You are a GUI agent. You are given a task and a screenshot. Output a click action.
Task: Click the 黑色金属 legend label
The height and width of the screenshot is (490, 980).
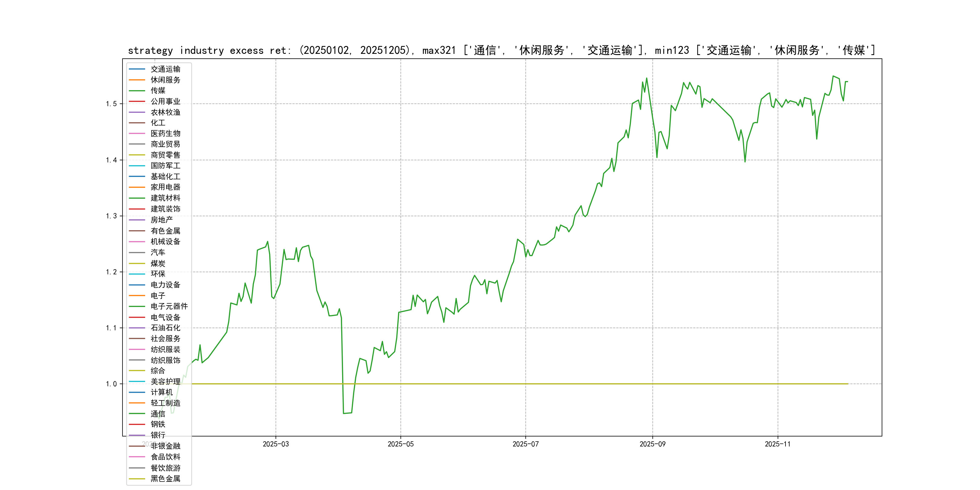165,479
